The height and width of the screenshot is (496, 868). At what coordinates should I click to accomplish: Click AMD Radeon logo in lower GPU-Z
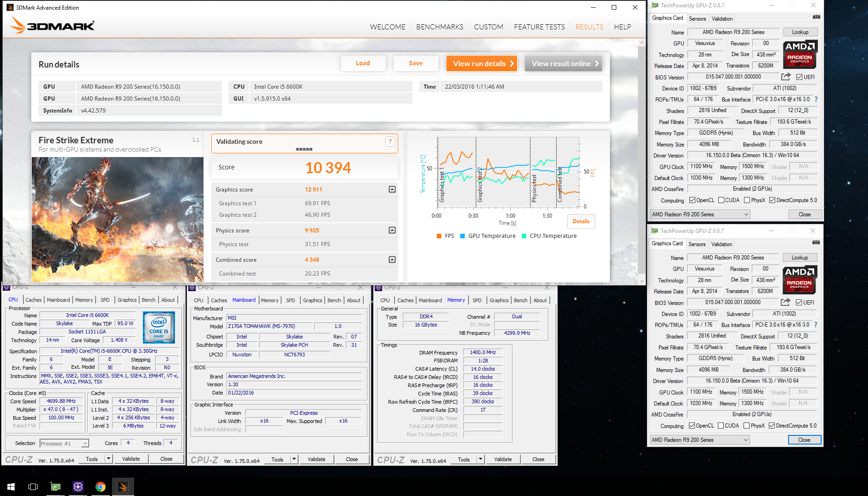pyautogui.click(x=800, y=280)
